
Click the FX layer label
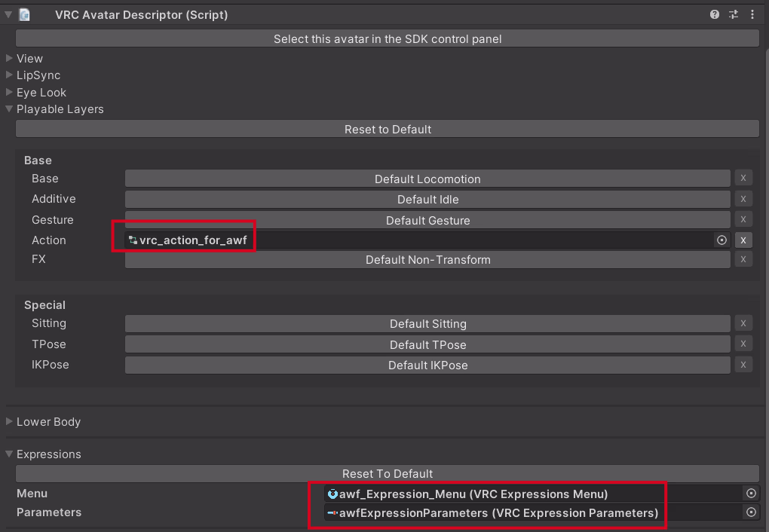[38, 259]
